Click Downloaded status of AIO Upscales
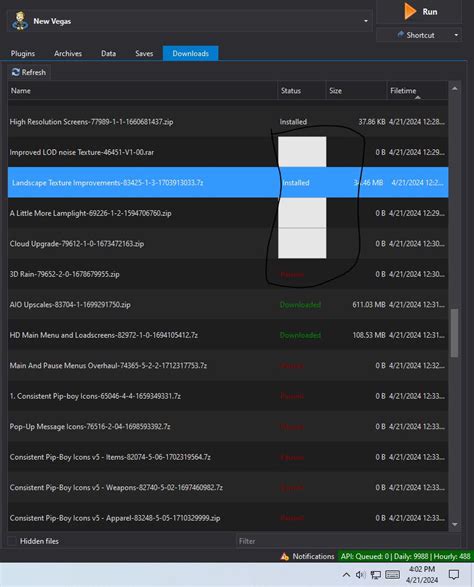474x587 pixels. coord(300,305)
